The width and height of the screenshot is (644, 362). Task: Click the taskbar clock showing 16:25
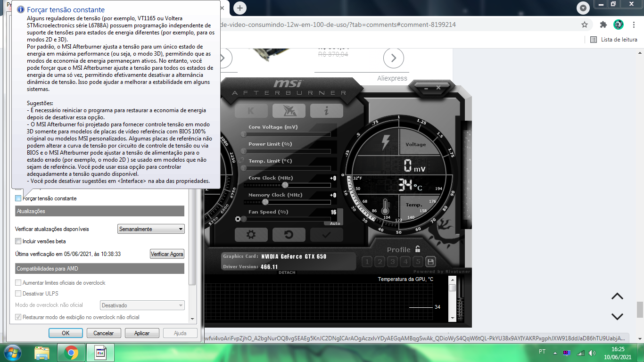pos(618,349)
